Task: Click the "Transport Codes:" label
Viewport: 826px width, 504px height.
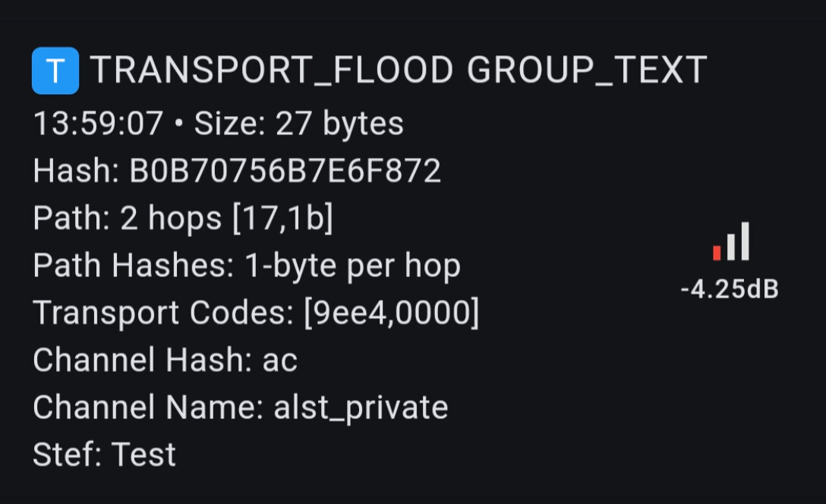Action: tap(163, 313)
